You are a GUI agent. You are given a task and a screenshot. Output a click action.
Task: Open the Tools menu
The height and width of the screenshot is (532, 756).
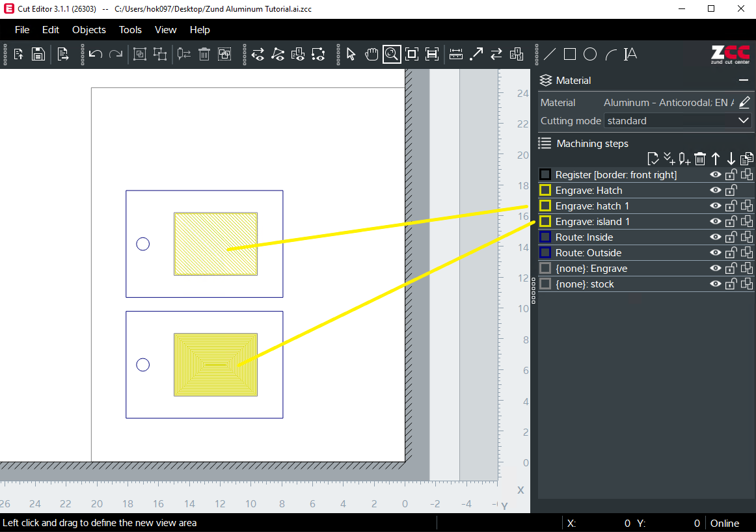130,30
